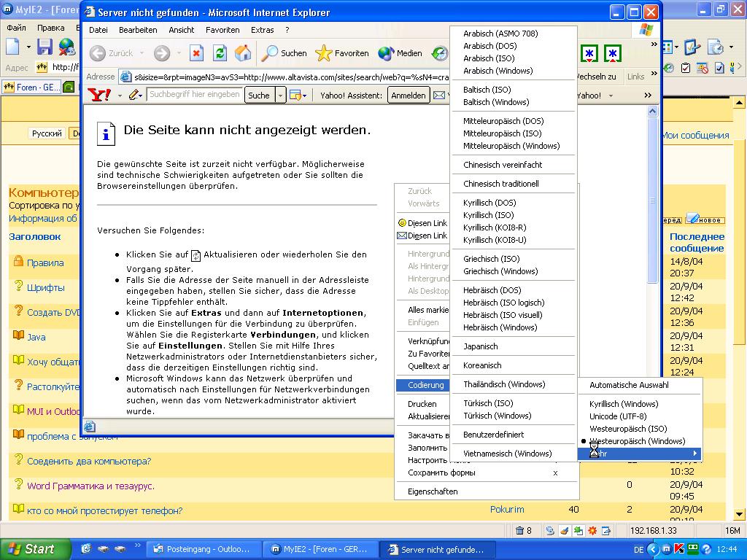Screen dimensions: 747x560
Task: Open the dropdown arrow beside MyIE2 new page icon
Action: 28,47
